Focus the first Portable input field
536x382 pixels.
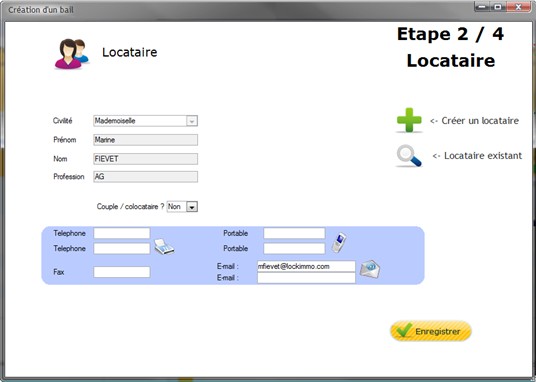[x=294, y=233]
